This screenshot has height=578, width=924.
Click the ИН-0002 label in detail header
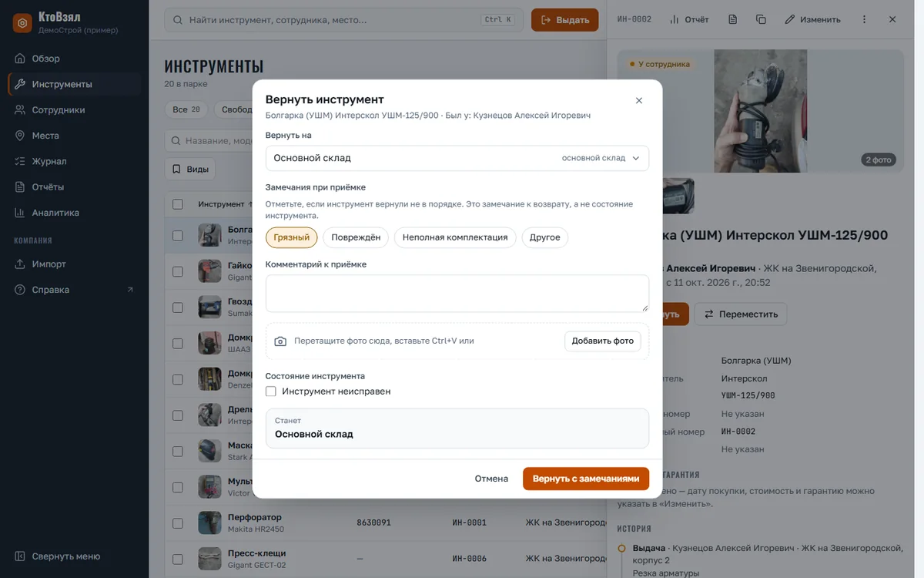(x=635, y=19)
